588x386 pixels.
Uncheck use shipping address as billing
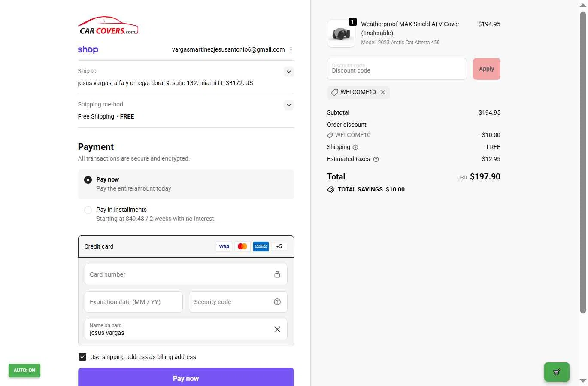point(82,357)
